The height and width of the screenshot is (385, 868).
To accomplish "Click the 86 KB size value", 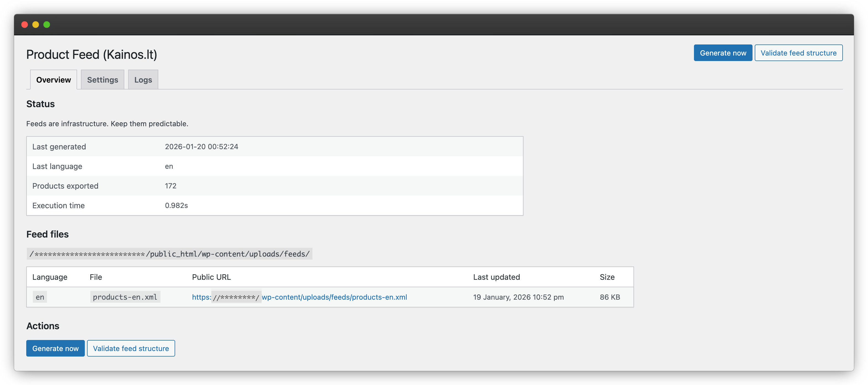I will (610, 297).
